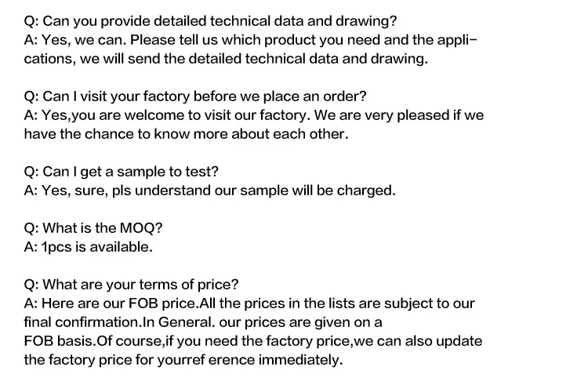Click the question about visiting your factory
This screenshot has width=588, height=378.
206,96
